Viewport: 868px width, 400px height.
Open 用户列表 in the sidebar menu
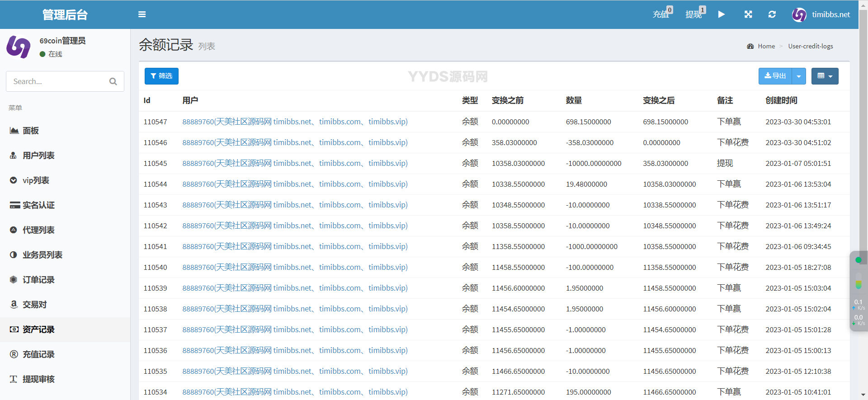pos(38,155)
